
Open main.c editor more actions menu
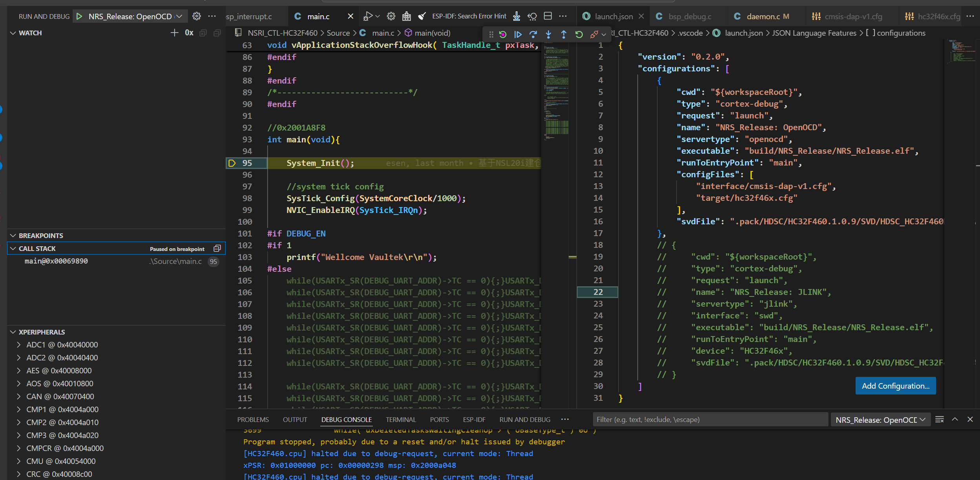(563, 16)
